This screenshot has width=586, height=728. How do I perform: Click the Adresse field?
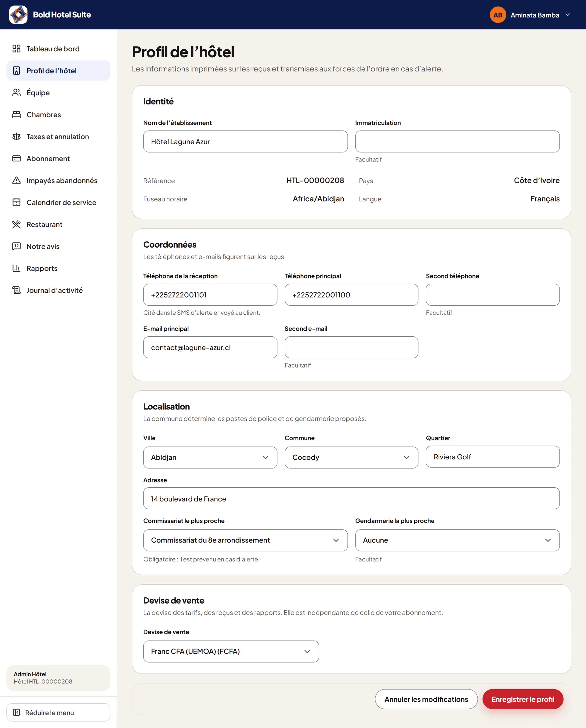[x=352, y=498]
